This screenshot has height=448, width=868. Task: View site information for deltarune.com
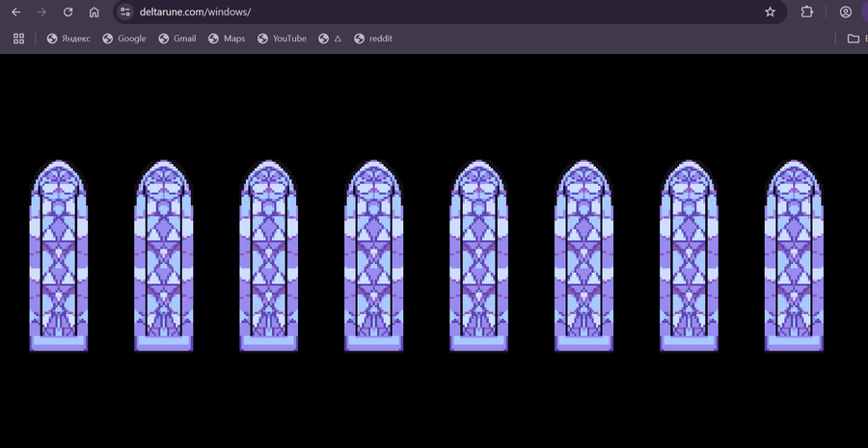coord(125,12)
